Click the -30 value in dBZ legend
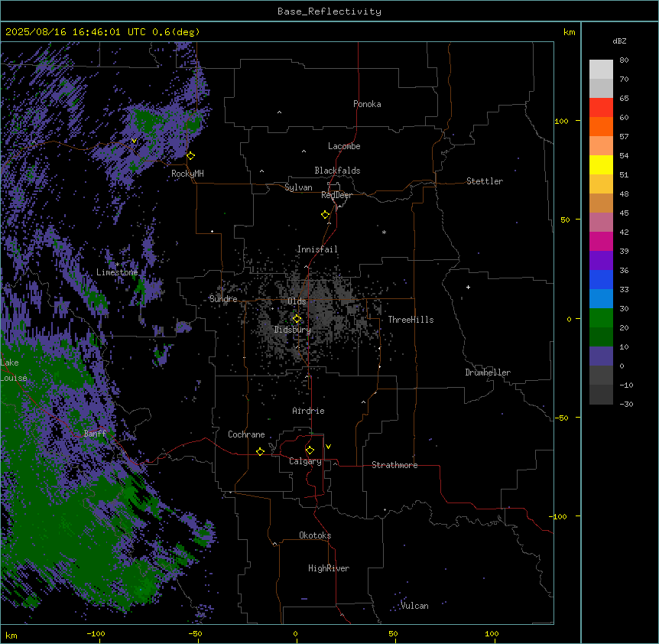The image size is (659, 644). click(626, 404)
